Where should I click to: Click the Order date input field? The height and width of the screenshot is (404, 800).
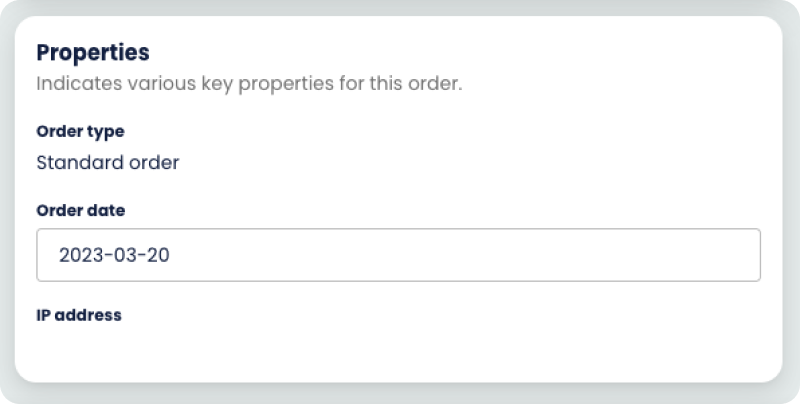click(398, 255)
